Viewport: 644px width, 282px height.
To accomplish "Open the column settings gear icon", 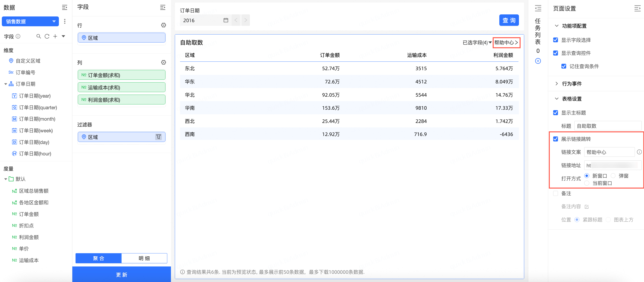I will pos(163,62).
